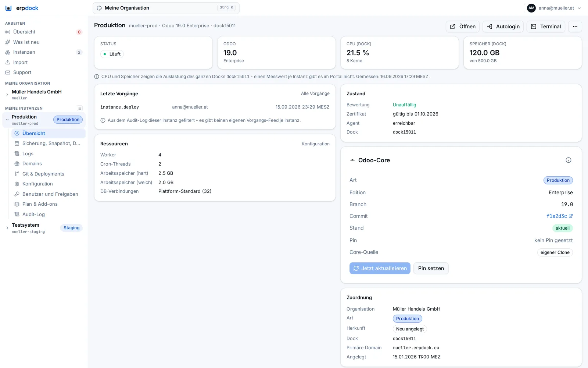Click the Staging badge of Testsystem

point(71,228)
